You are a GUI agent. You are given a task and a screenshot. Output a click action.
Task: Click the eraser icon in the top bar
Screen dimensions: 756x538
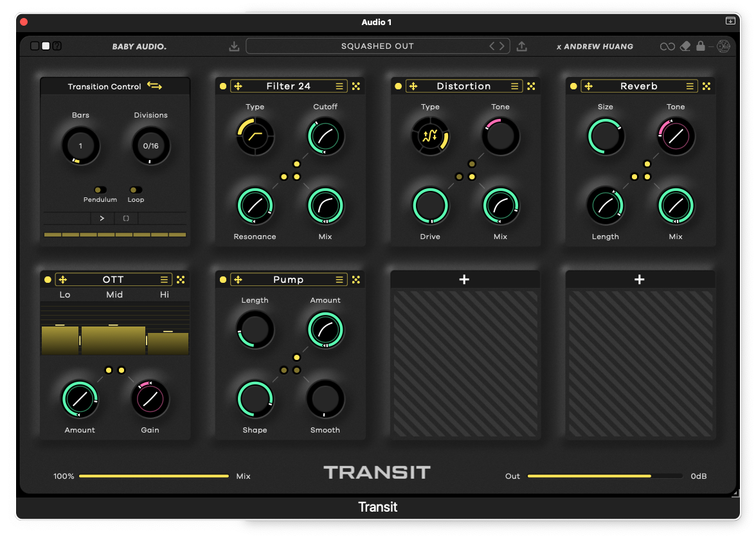(x=685, y=46)
